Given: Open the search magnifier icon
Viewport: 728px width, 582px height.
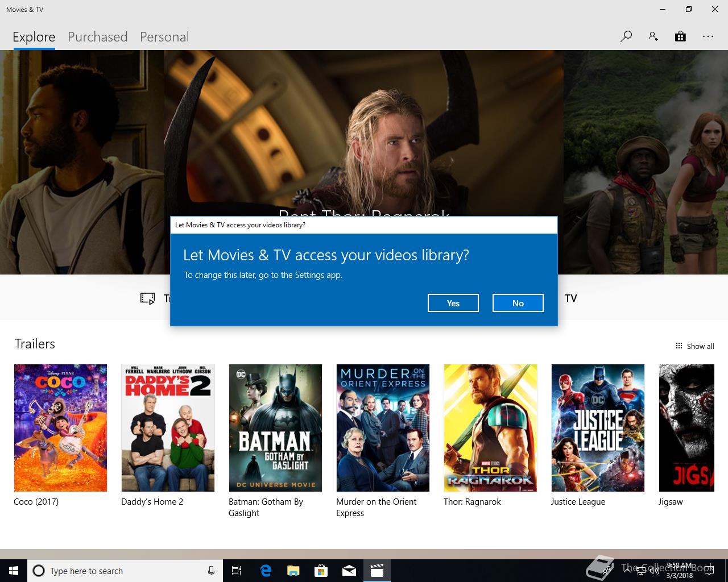Looking at the screenshot, I should [626, 37].
